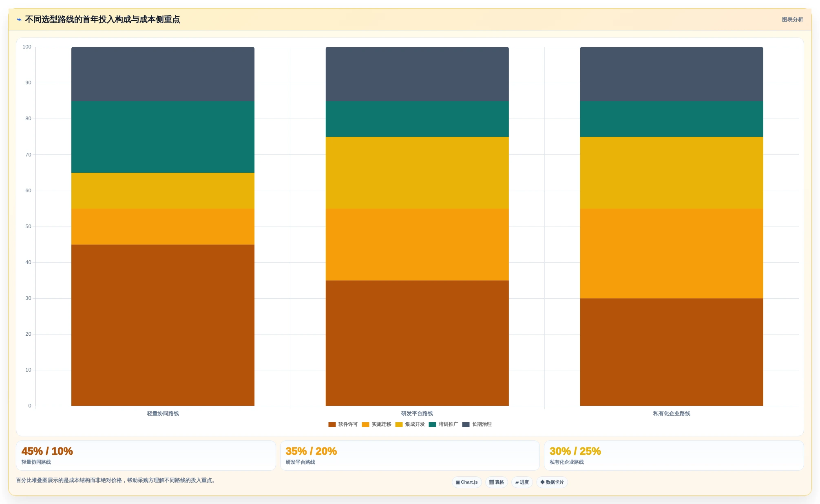The image size is (820, 504).
Task: Select 实施迁移 segment of 轻量协同路线 bar
Action: (163, 227)
